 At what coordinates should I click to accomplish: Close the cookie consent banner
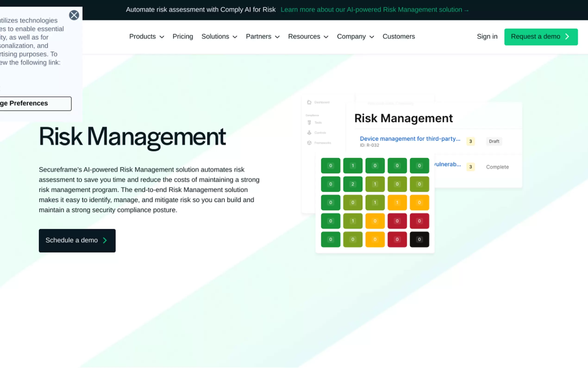[x=74, y=15]
